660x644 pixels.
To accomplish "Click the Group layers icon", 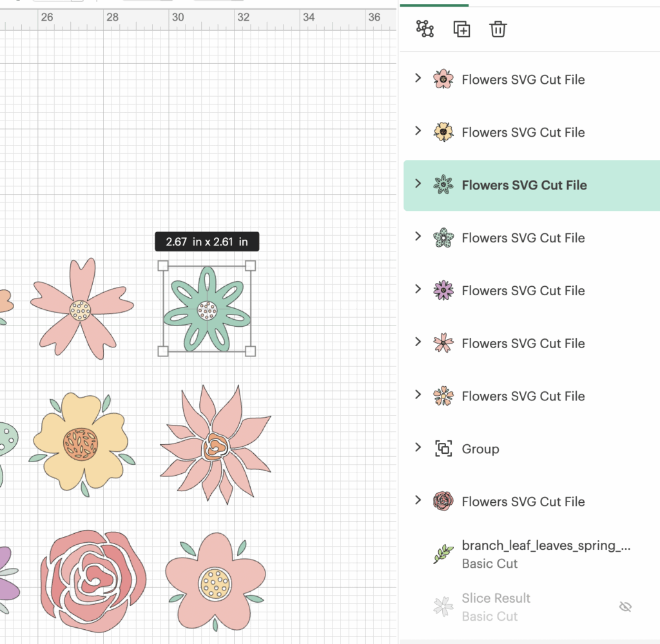I will pyautogui.click(x=425, y=29).
